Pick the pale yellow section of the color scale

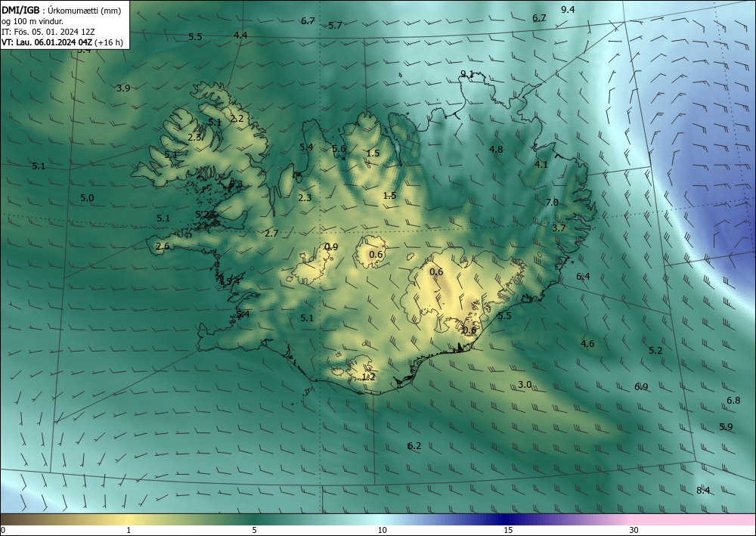[129, 519]
